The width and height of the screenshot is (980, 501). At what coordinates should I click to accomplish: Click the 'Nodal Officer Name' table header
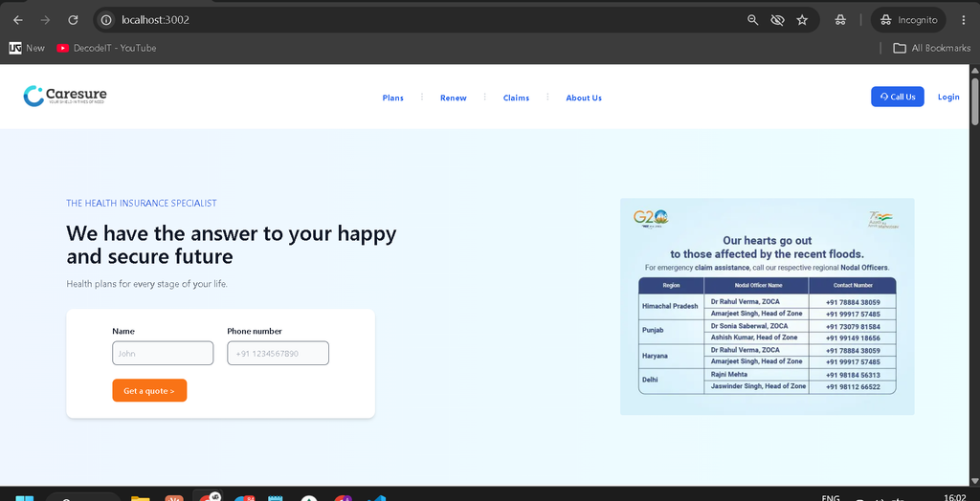(x=756, y=286)
